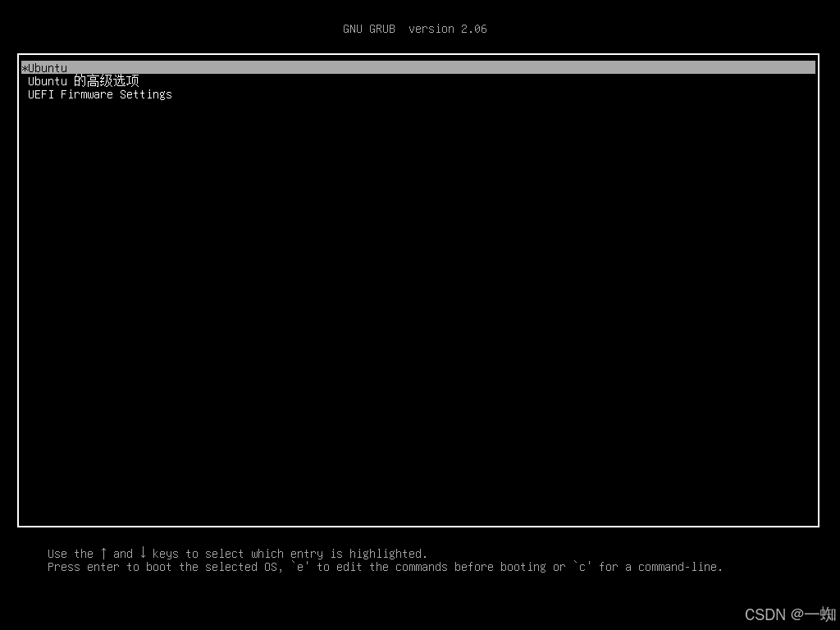Click the 'GNU GRUB version 2.06' title text
Image resolution: width=840 pixels, height=630 pixels.
pyautogui.click(x=414, y=29)
